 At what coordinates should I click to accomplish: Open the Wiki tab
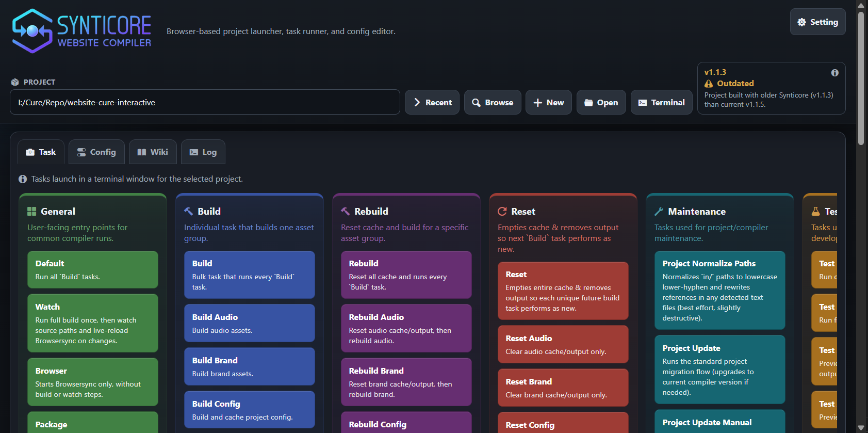pos(153,152)
